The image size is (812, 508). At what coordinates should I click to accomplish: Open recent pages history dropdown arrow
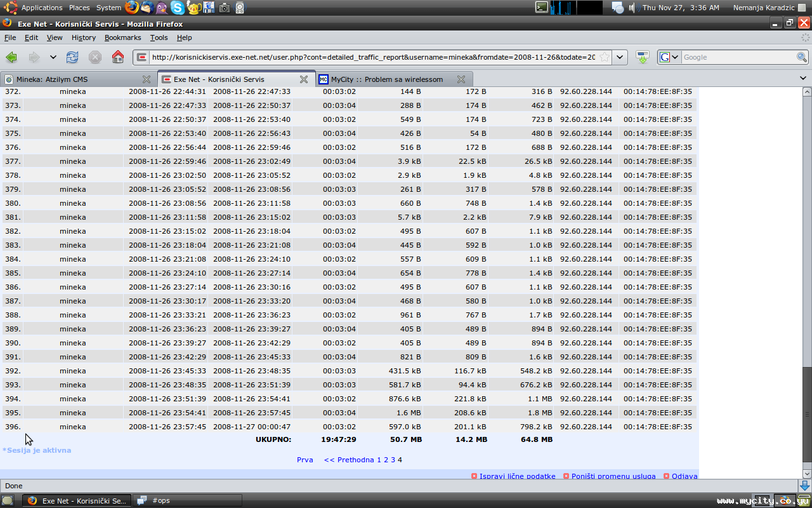(53, 57)
